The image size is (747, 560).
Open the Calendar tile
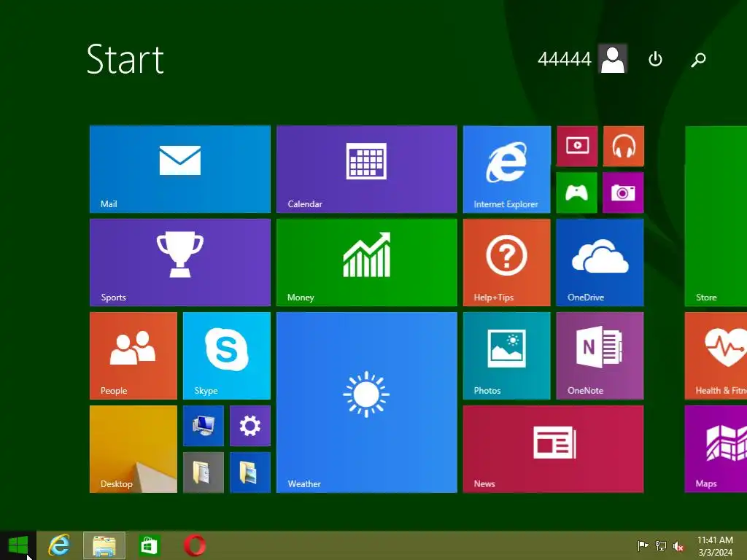367,169
